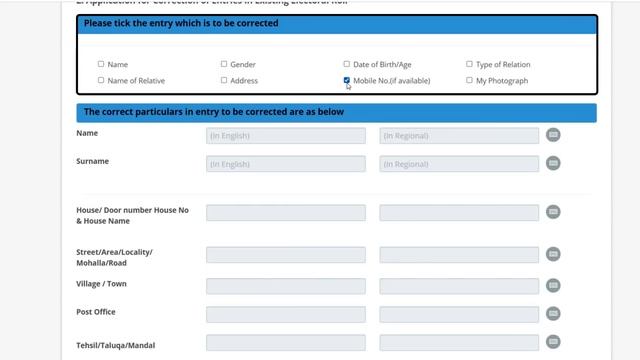Open the keyboard icon beside House/Door number row
Viewport: 640px width, 360px height.
pyautogui.click(x=553, y=212)
